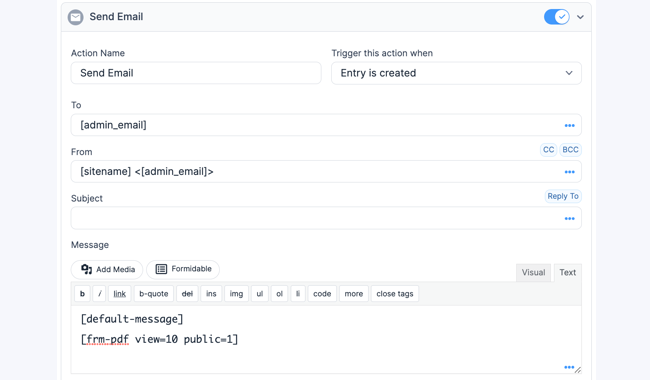Insert image with img button
Screen dimensions: 650x380
(x=236, y=293)
